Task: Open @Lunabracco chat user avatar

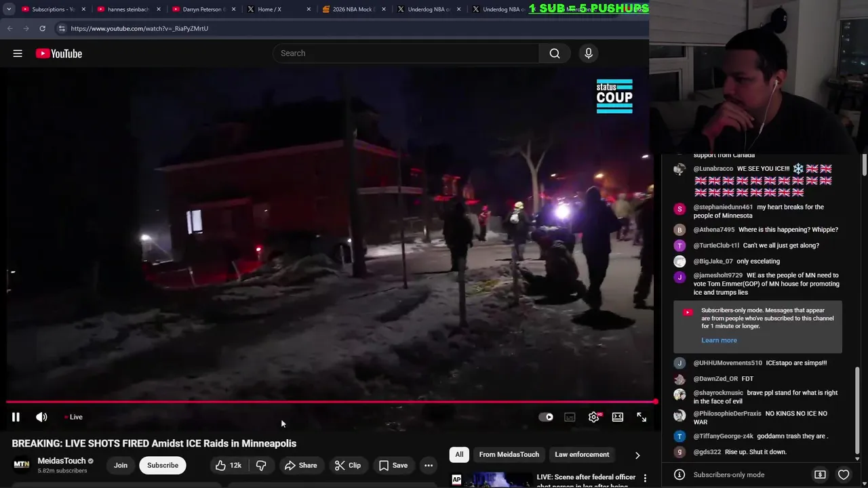Action: pyautogui.click(x=679, y=169)
